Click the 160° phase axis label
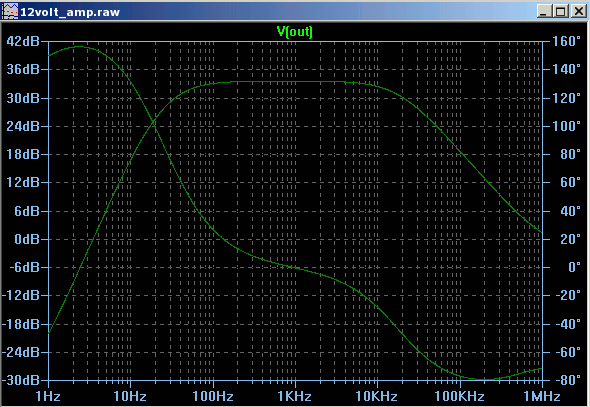This screenshot has height=407, width=590. pos(566,41)
